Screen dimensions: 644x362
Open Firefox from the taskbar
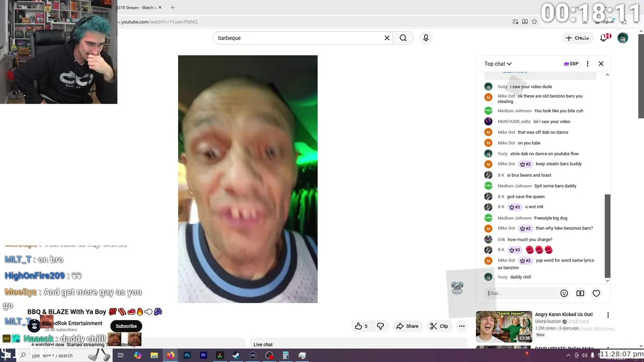click(171, 355)
